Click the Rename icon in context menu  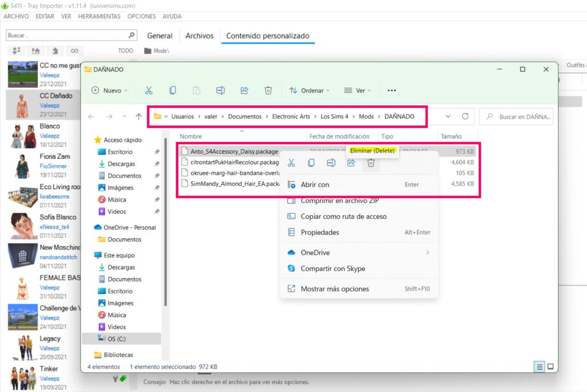(331, 163)
